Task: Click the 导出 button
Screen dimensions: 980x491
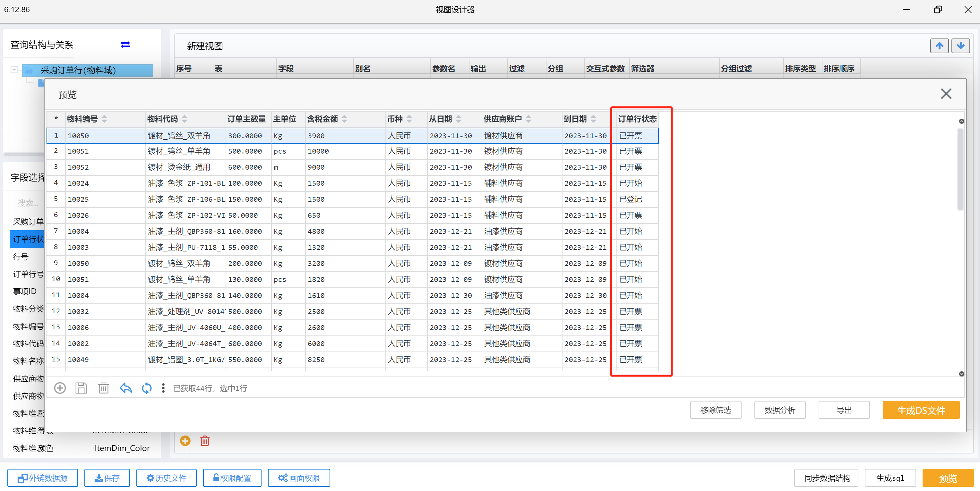Action: click(x=844, y=410)
